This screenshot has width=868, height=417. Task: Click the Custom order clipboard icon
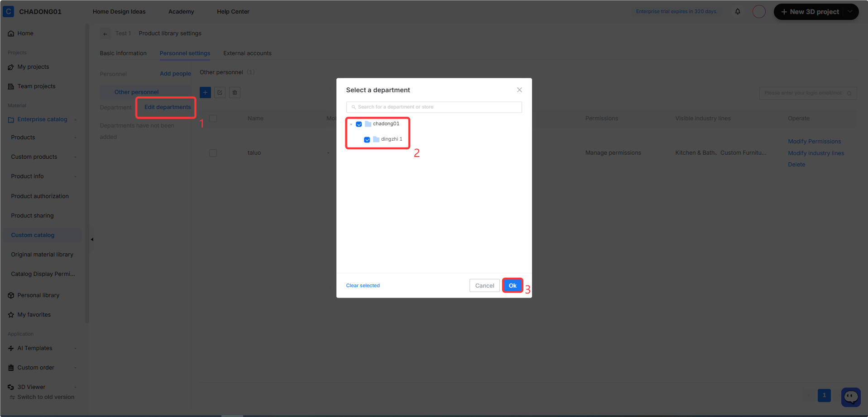pos(11,368)
